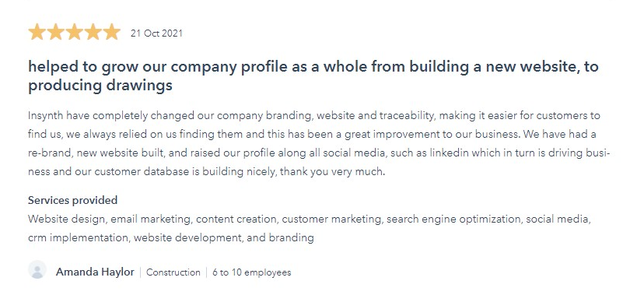Click the fourth gold rating star

point(93,32)
